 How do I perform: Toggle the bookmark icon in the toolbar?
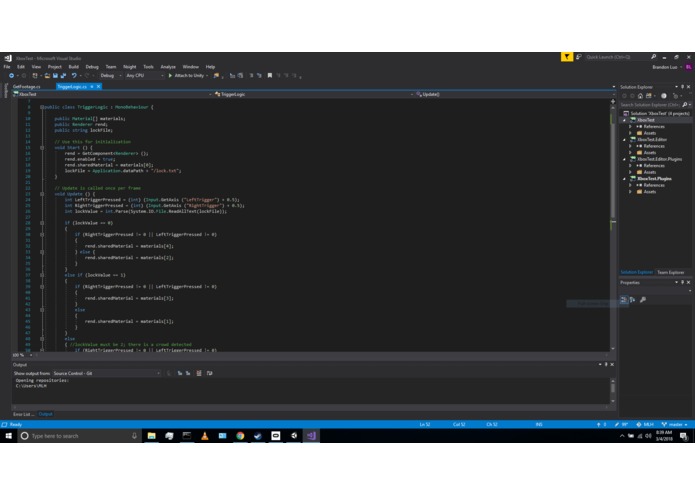pyautogui.click(x=269, y=76)
